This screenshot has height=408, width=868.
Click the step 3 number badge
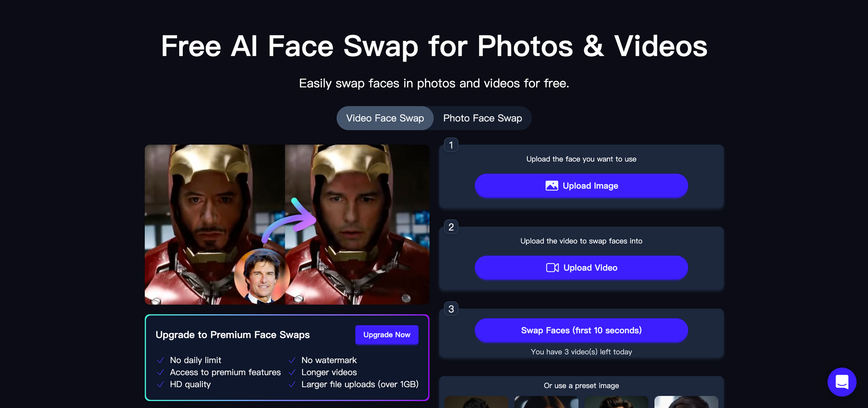451,309
